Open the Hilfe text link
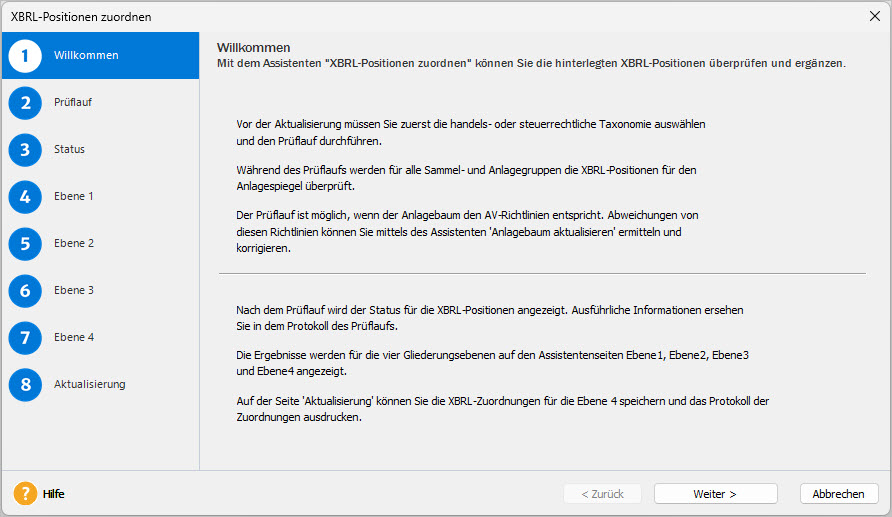 pyautogui.click(x=53, y=494)
